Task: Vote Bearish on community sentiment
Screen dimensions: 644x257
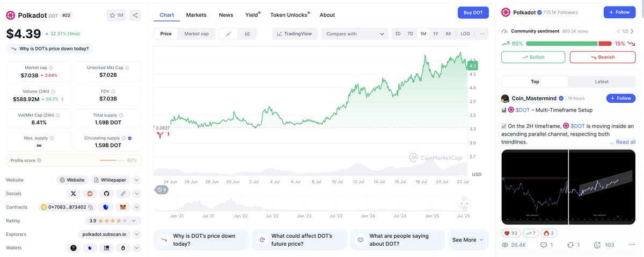Action: tap(602, 57)
